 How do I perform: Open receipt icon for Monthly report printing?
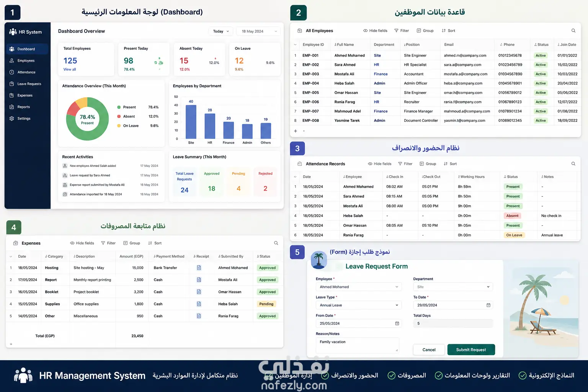click(199, 280)
